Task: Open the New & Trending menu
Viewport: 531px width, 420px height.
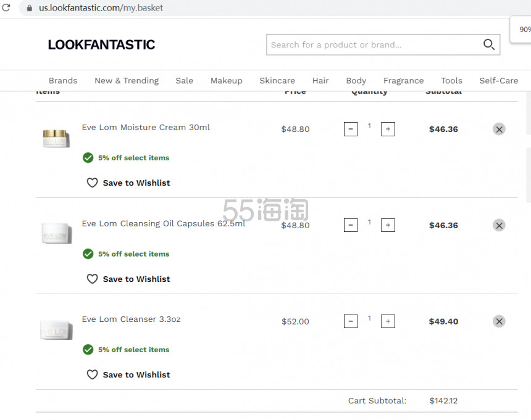Action: 127,81
